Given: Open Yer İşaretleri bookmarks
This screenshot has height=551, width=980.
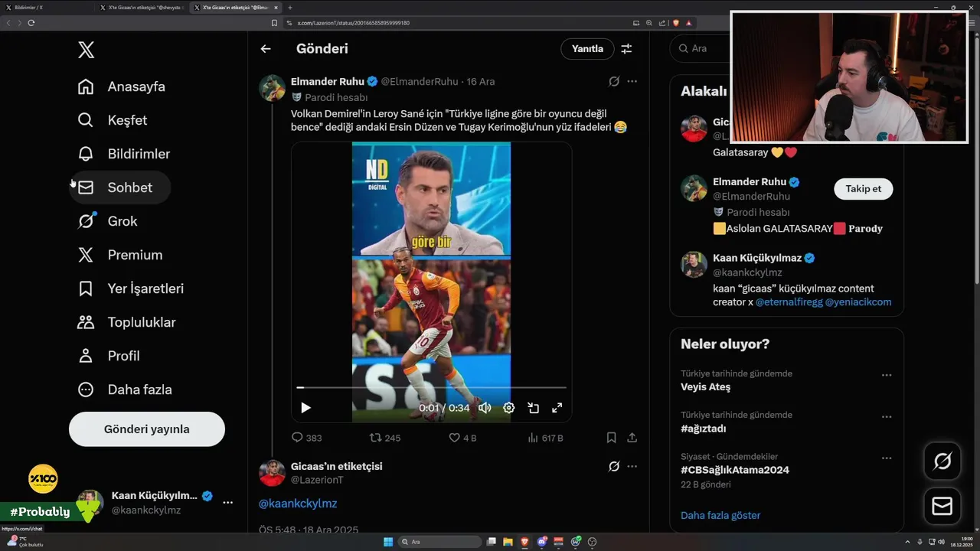Looking at the screenshot, I should click(x=131, y=289).
